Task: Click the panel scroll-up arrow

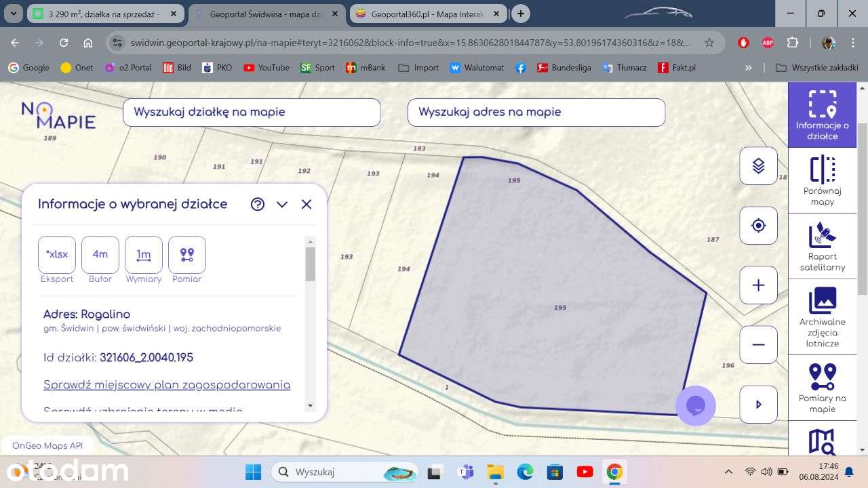Action: (x=311, y=241)
